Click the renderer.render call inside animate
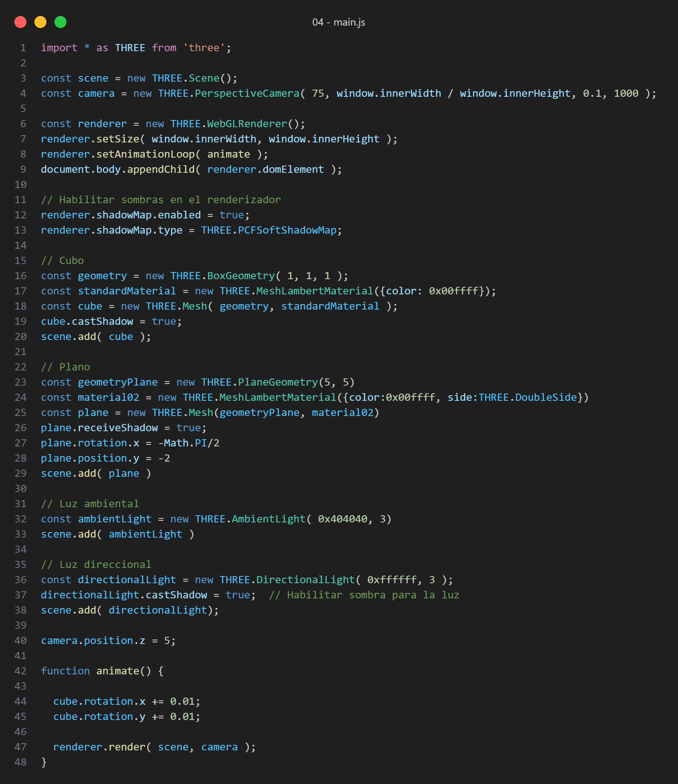678x784 pixels. point(127,747)
